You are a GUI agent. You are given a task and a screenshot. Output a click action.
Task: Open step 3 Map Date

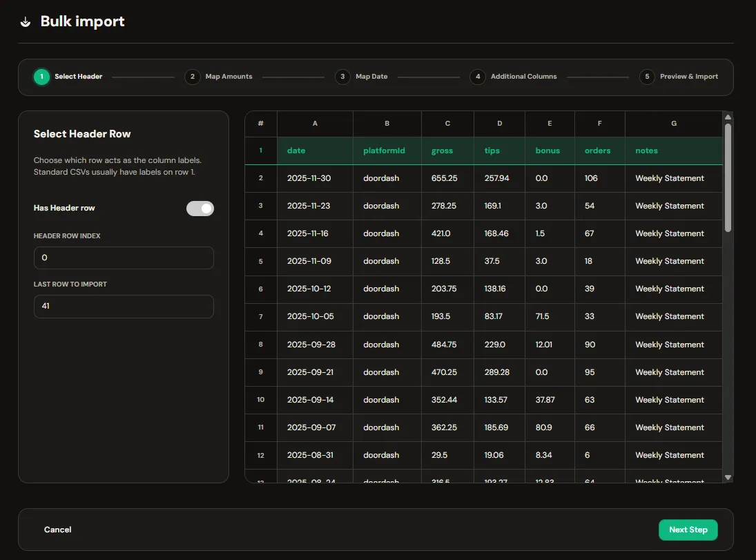(361, 77)
